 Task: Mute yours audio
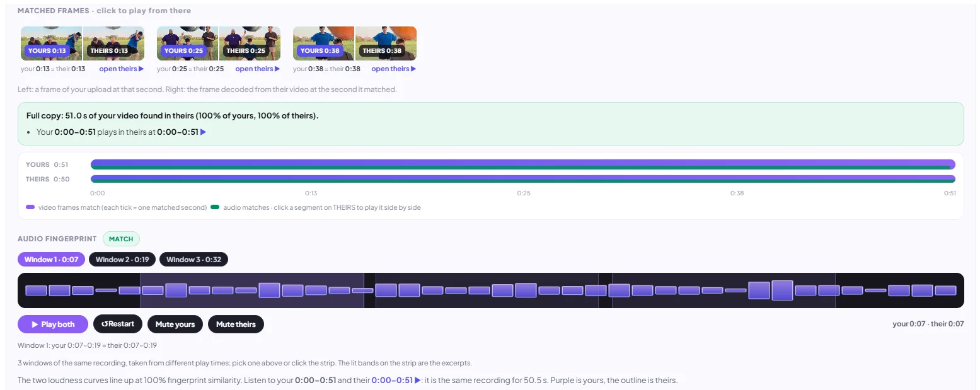(x=175, y=324)
